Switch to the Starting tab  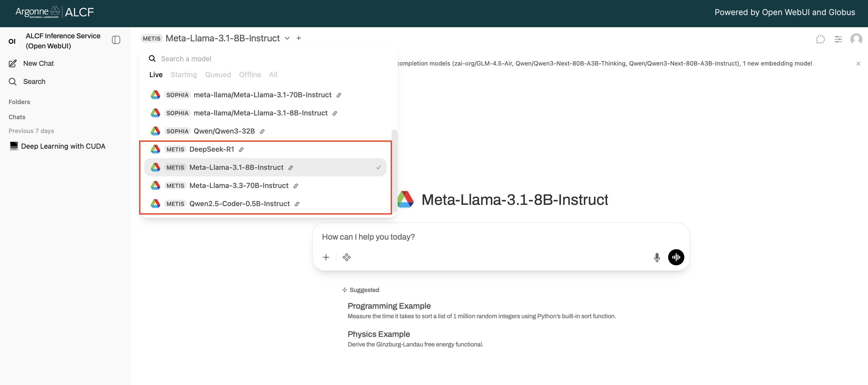(x=184, y=74)
